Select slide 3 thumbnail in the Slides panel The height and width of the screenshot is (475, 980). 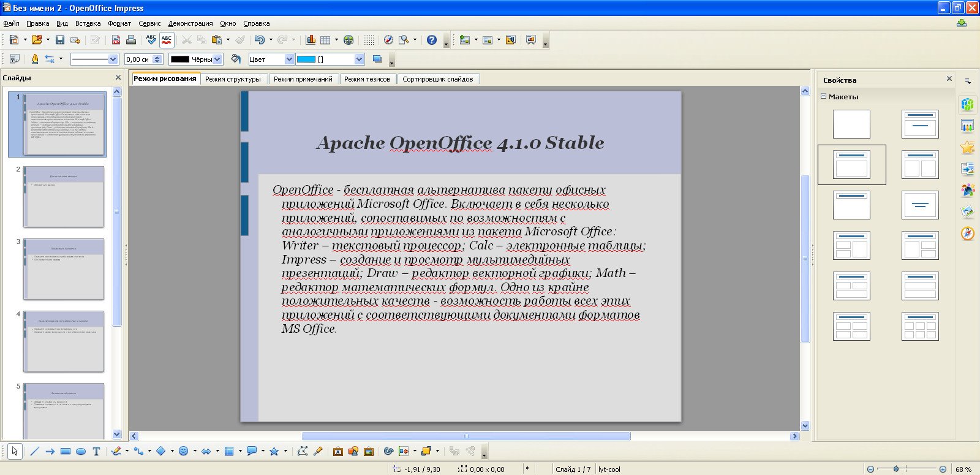(x=64, y=269)
